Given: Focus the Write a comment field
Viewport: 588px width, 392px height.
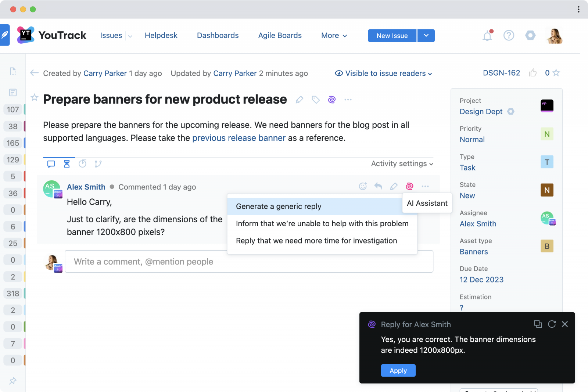Looking at the screenshot, I should [249, 262].
